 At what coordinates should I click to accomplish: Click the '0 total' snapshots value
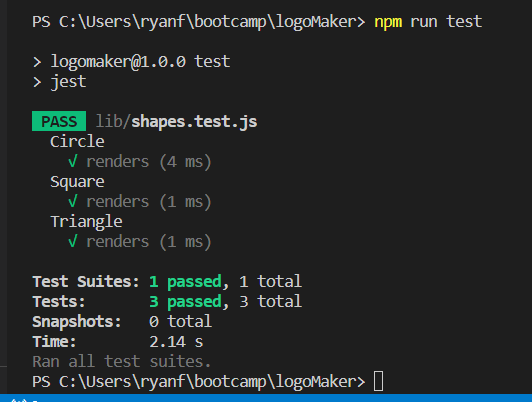pyautogui.click(x=180, y=322)
